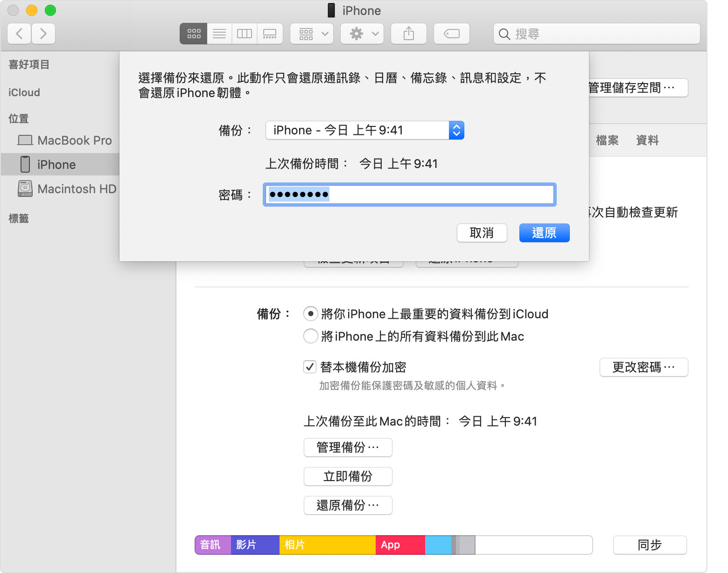This screenshot has width=728, height=573.
Task: Click the Macintosh HD disk icon
Action: coord(25,189)
